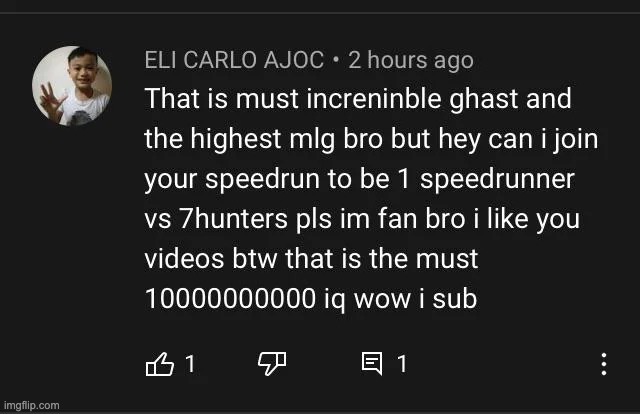Screen dimensions: 640x414
Task: Click the word 'speedrunner' in the comment
Action: [497, 179]
